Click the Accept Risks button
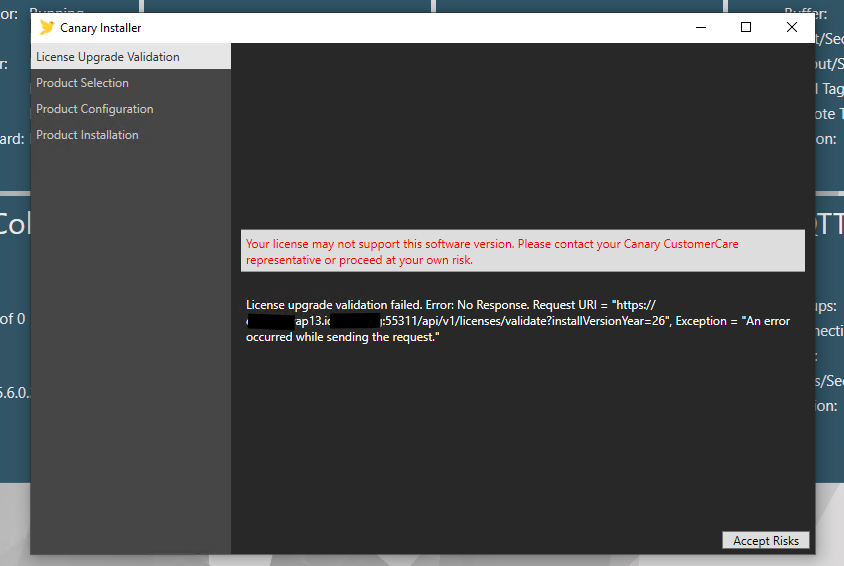 [x=765, y=540]
